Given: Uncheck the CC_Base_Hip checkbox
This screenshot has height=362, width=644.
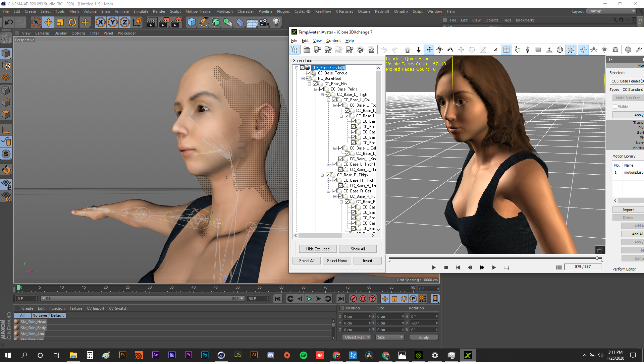Looking at the screenshot, I should click(x=315, y=84).
